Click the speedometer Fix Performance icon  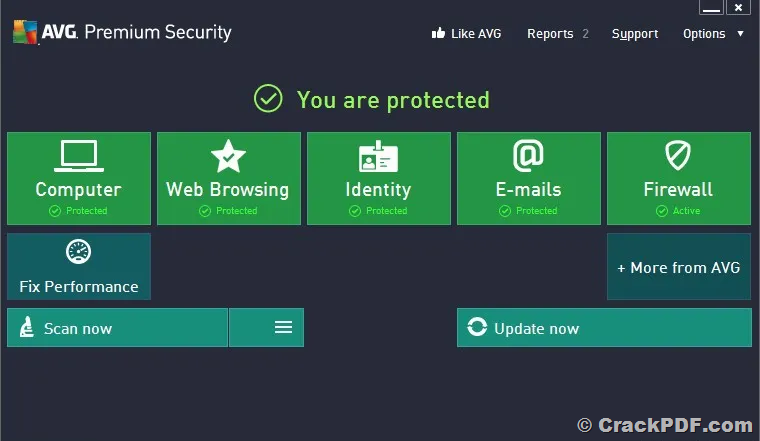(x=79, y=252)
